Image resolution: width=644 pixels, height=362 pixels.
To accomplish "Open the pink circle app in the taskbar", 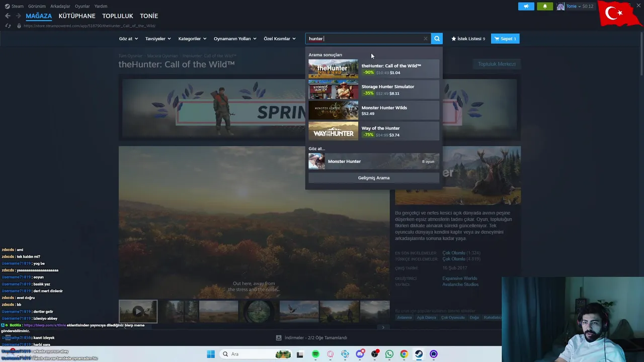I will [x=330, y=354].
